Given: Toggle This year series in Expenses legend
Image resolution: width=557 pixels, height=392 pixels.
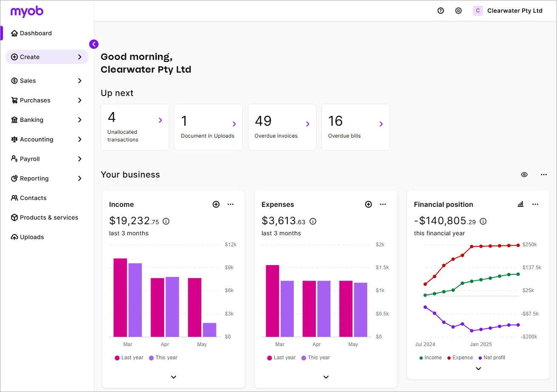Looking at the screenshot, I should 315,358.
